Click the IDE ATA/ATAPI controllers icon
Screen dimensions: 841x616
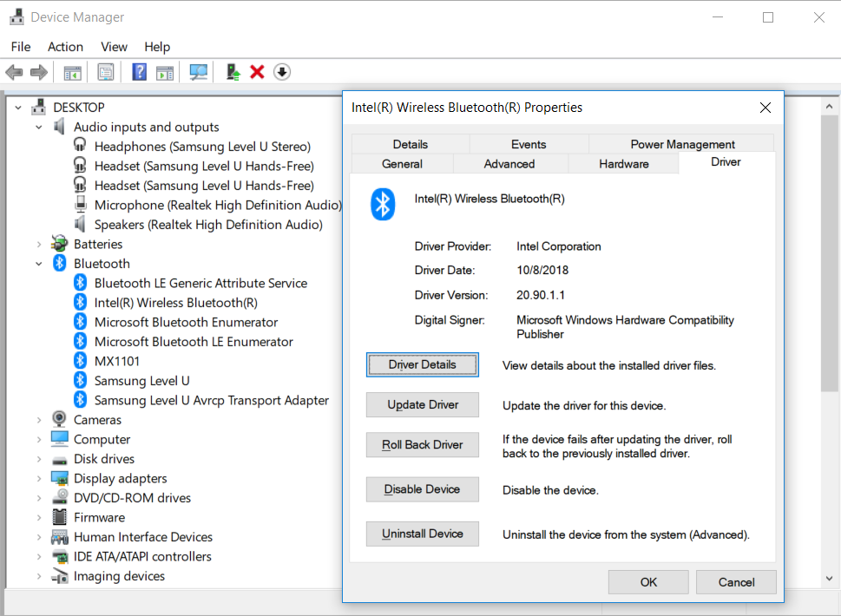(x=60, y=556)
